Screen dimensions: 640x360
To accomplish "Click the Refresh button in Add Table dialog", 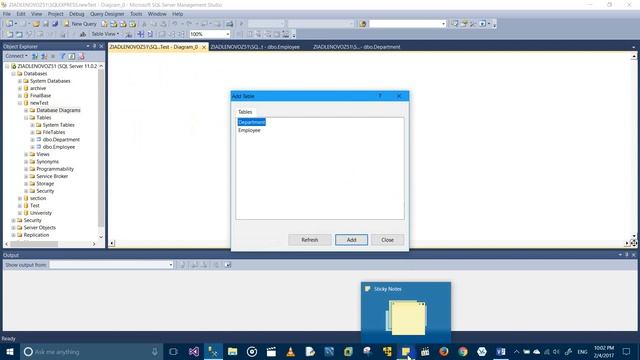I will coord(309,240).
